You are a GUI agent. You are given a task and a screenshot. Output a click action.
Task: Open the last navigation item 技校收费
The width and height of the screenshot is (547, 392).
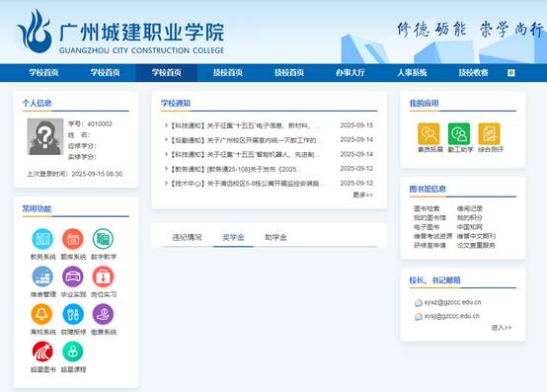(x=473, y=72)
